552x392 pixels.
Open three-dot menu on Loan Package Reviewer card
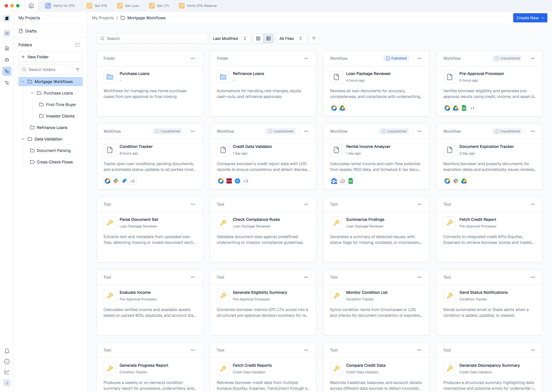[x=419, y=58]
